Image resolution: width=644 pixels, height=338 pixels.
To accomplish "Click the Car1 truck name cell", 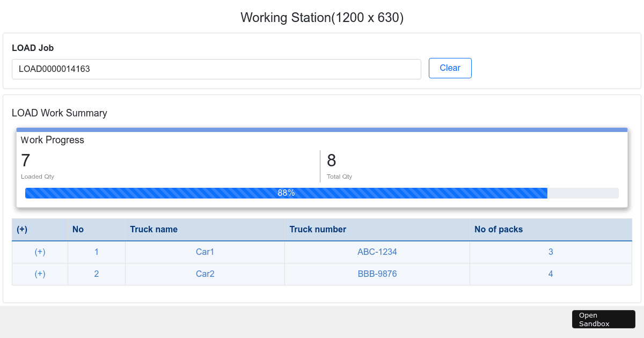I will coord(205,252).
